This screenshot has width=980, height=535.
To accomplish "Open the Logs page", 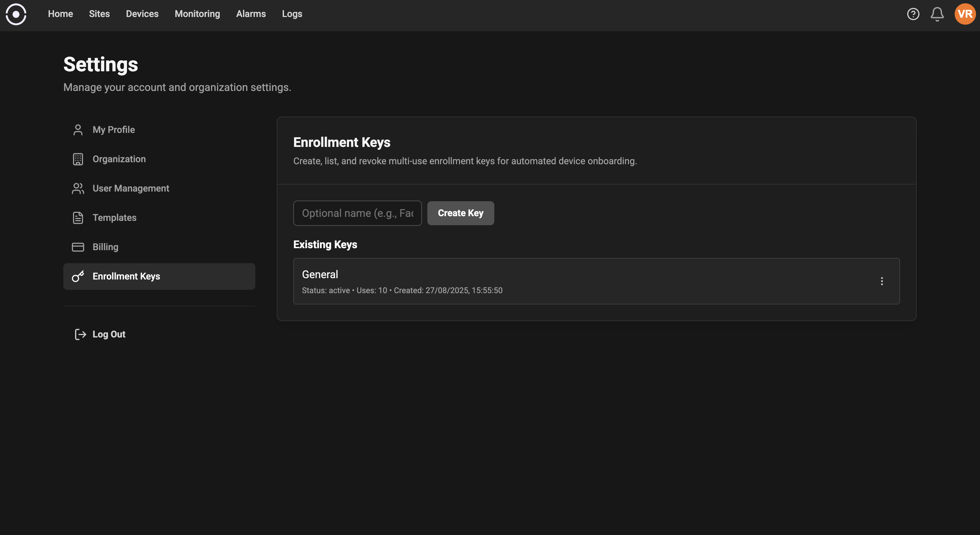I will [292, 14].
